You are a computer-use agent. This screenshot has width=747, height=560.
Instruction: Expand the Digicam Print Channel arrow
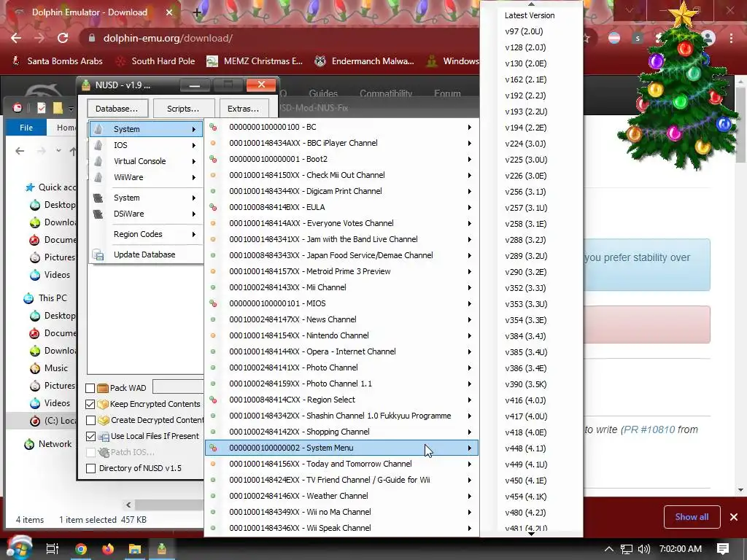pyautogui.click(x=470, y=192)
